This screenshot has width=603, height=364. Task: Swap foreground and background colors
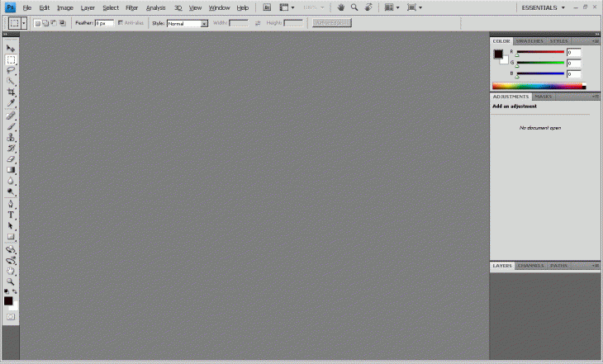pos(15,291)
